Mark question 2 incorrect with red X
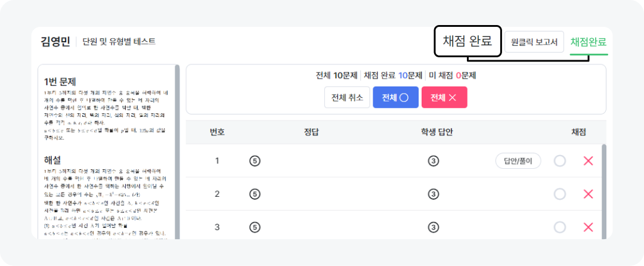The image size is (644, 266). (588, 194)
